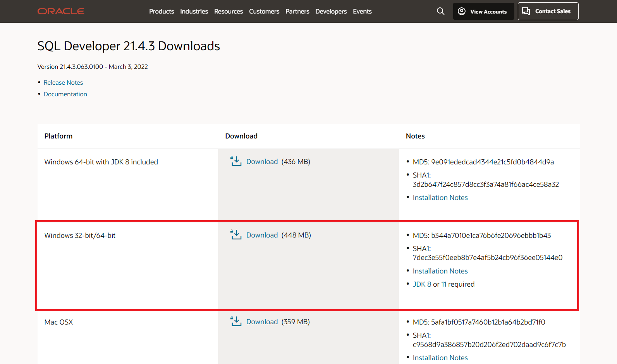This screenshot has height=364, width=617.
Task: Select MD5 hash b344a7010e1ca76b6fe20696ebbb1b43
Action: pyautogui.click(x=491, y=235)
